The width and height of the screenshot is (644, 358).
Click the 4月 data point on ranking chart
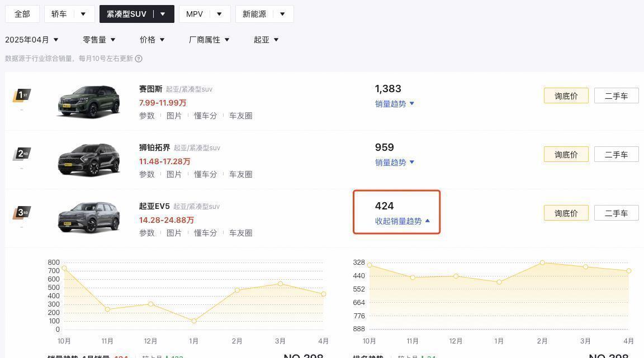click(629, 271)
